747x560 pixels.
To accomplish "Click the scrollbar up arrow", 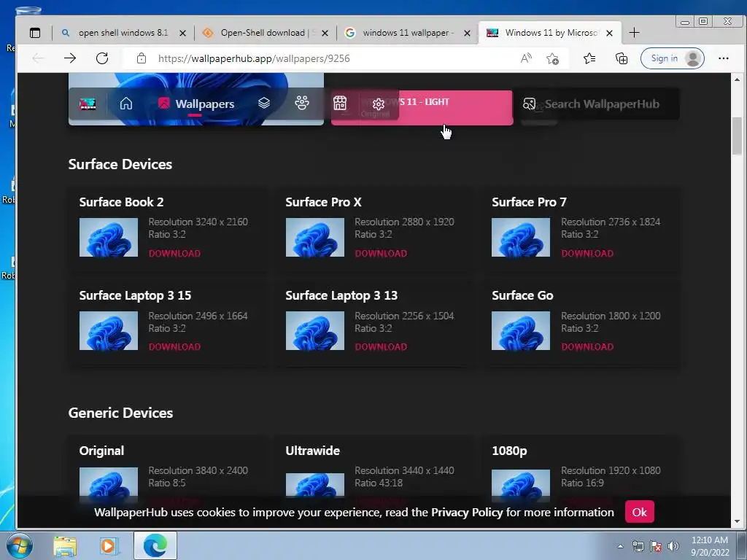I will click(x=737, y=79).
